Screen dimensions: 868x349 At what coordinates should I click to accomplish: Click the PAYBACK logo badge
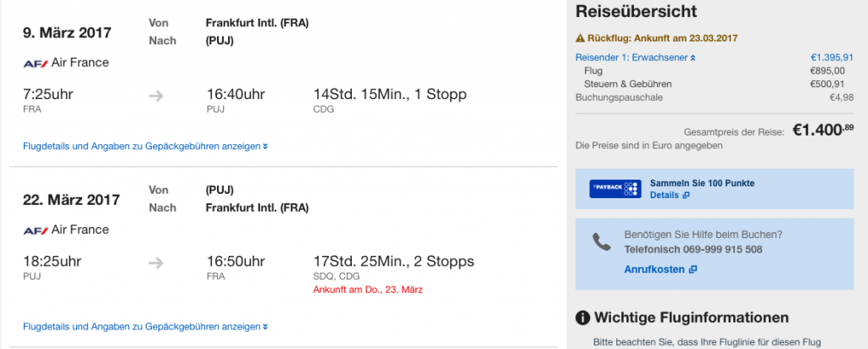tap(615, 189)
